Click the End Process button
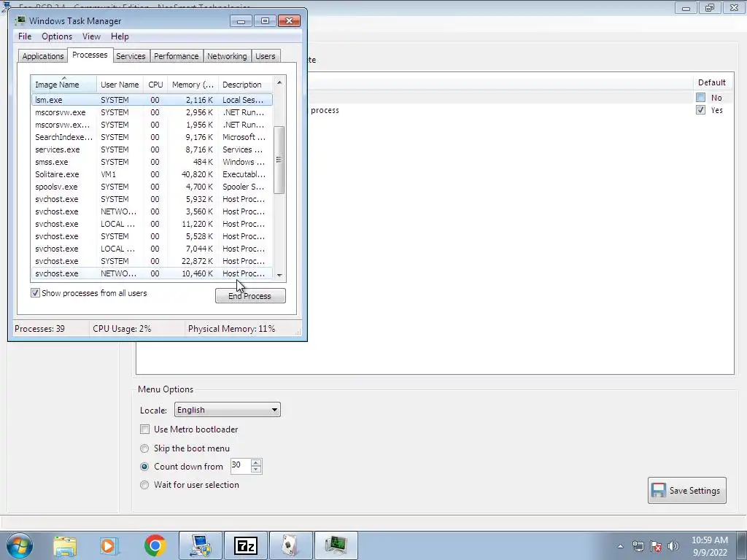Viewport: 747px width, 560px height. point(250,296)
